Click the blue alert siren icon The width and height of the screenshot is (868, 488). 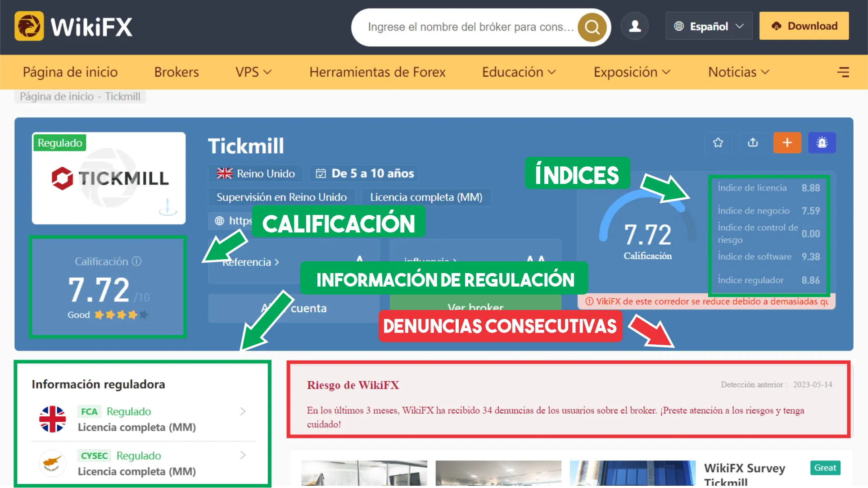(x=822, y=143)
